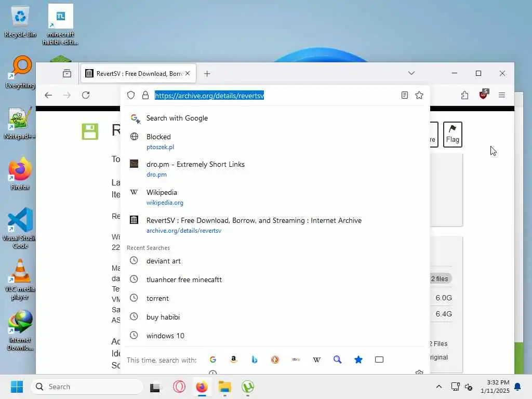Search history with magnifier icon
Image resolution: width=532 pixels, height=399 pixels.
point(337,360)
